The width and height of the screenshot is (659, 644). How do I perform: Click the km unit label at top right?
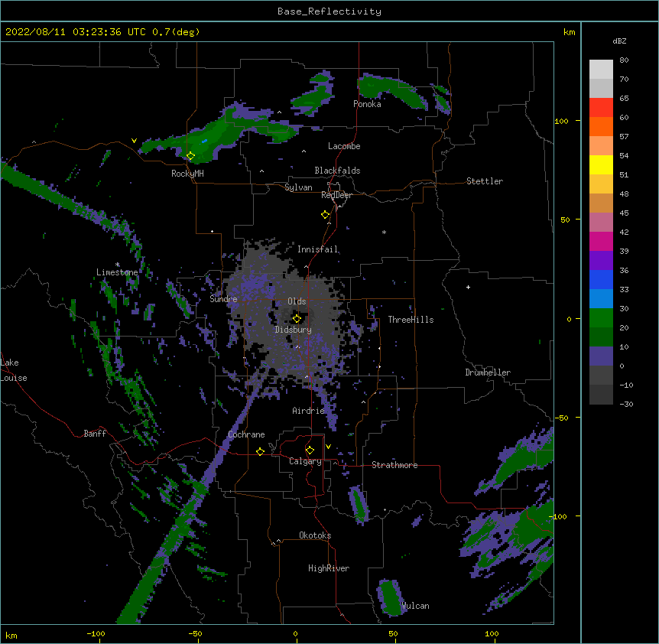click(570, 32)
